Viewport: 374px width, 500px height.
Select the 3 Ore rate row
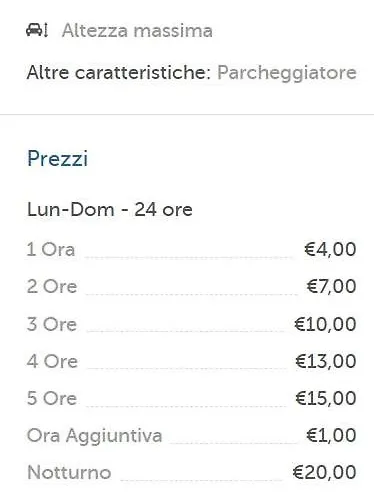[192, 324]
